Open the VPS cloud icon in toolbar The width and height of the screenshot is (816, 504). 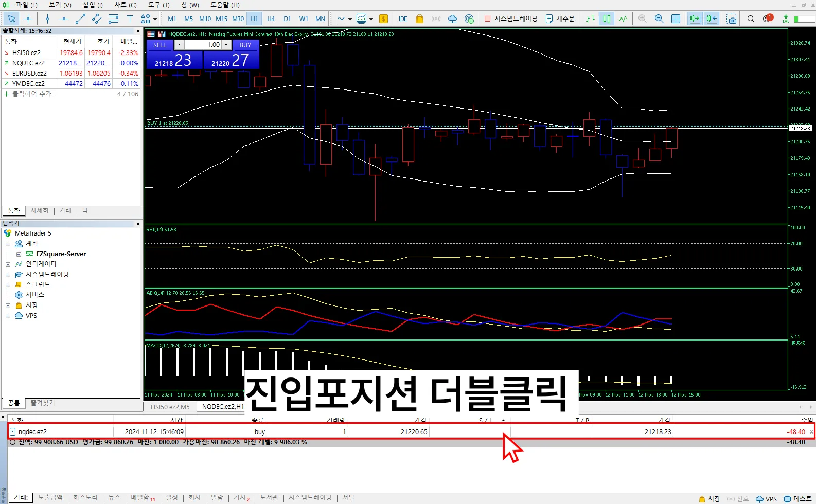pyautogui.click(x=452, y=19)
